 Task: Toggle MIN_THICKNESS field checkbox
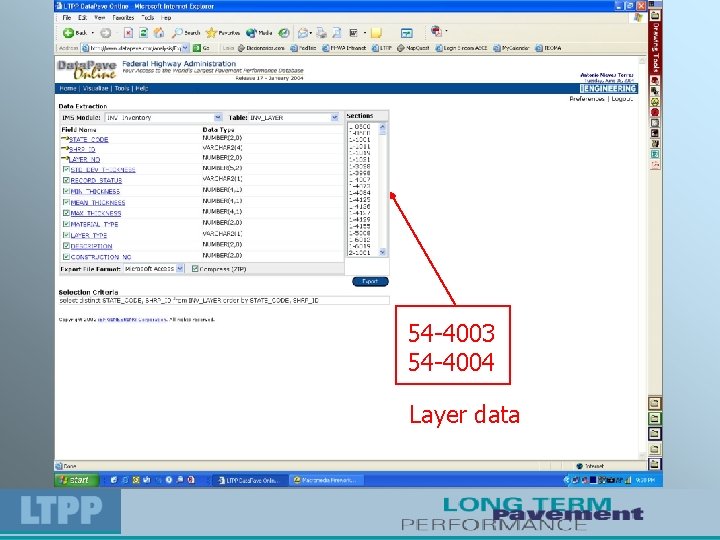pos(66,191)
